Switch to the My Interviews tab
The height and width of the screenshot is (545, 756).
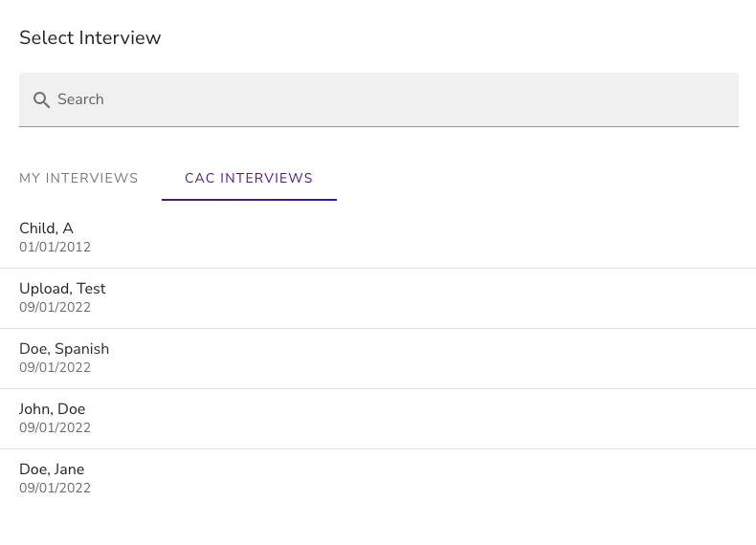click(x=78, y=178)
